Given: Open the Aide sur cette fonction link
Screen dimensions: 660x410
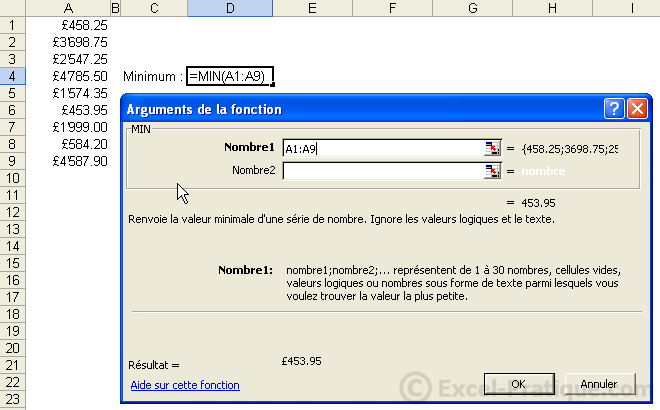Looking at the screenshot, I should [x=185, y=385].
